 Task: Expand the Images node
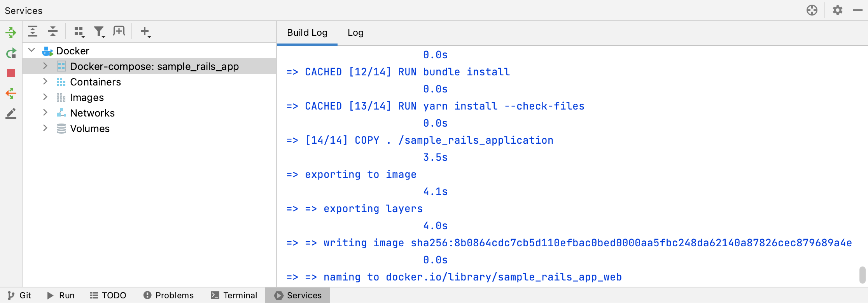click(45, 97)
